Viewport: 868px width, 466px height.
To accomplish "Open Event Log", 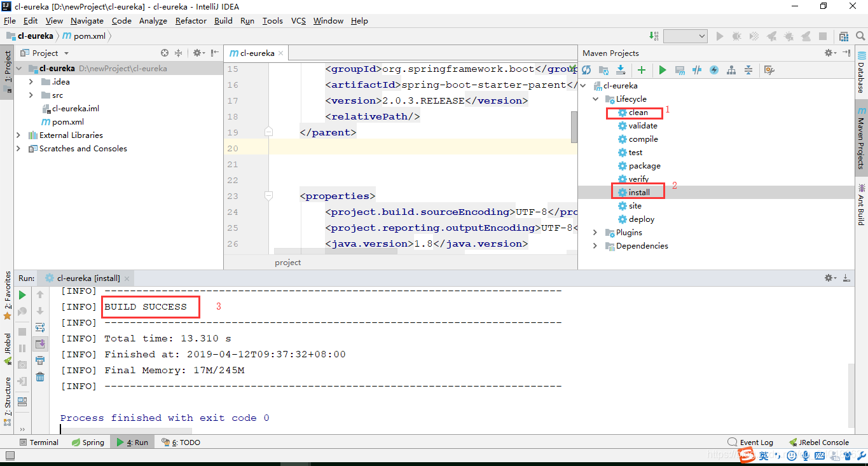I will [x=750, y=442].
